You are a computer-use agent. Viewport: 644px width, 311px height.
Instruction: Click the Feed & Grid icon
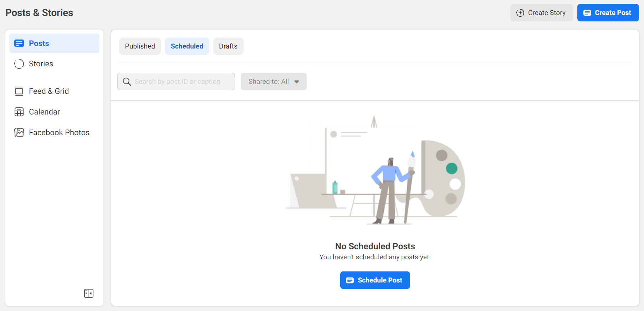click(19, 91)
